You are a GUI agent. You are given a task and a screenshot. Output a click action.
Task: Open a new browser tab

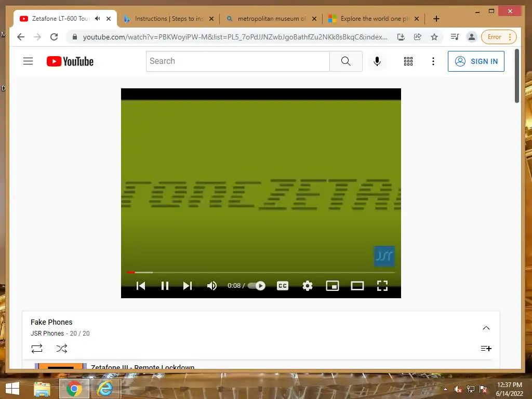click(x=436, y=19)
